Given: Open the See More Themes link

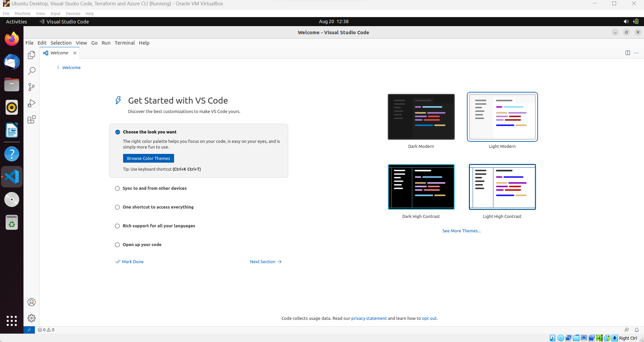Looking at the screenshot, I should coord(462,231).
